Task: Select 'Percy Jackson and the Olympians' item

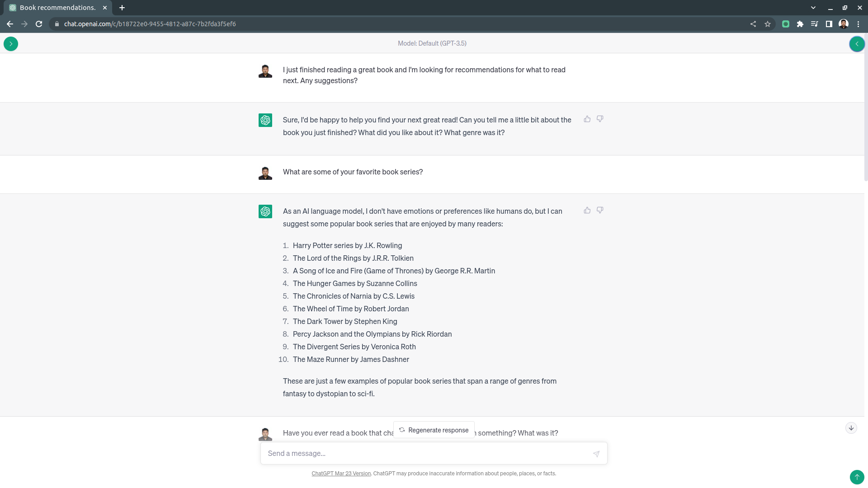Action: (372, 334)
